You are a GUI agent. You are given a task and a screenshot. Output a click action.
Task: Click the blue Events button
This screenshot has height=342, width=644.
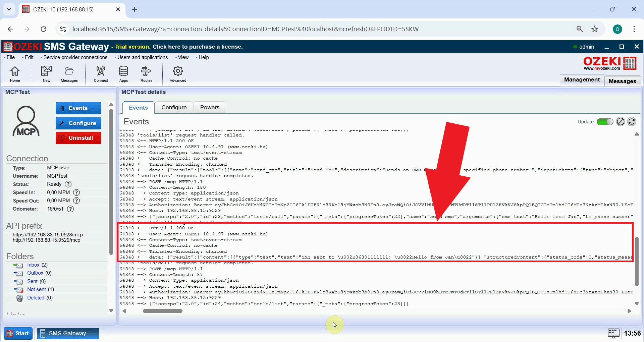[x=78, y=108]
